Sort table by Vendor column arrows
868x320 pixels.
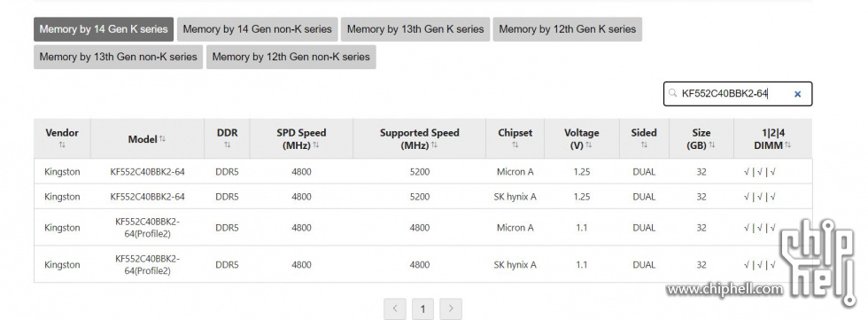coord(62,145)
